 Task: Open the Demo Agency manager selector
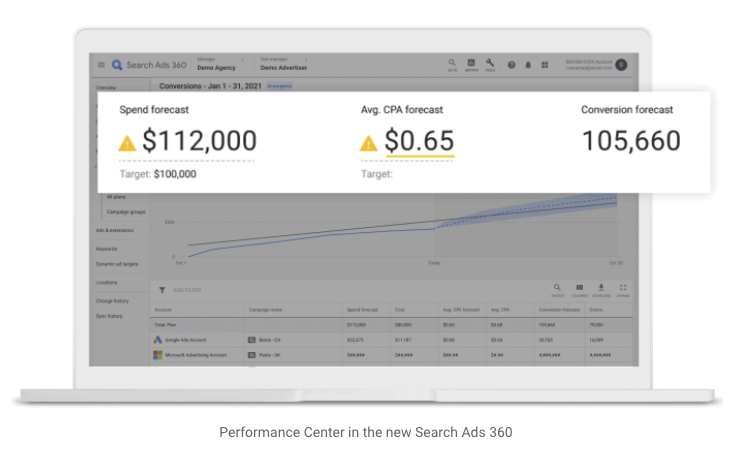(216, 68)
